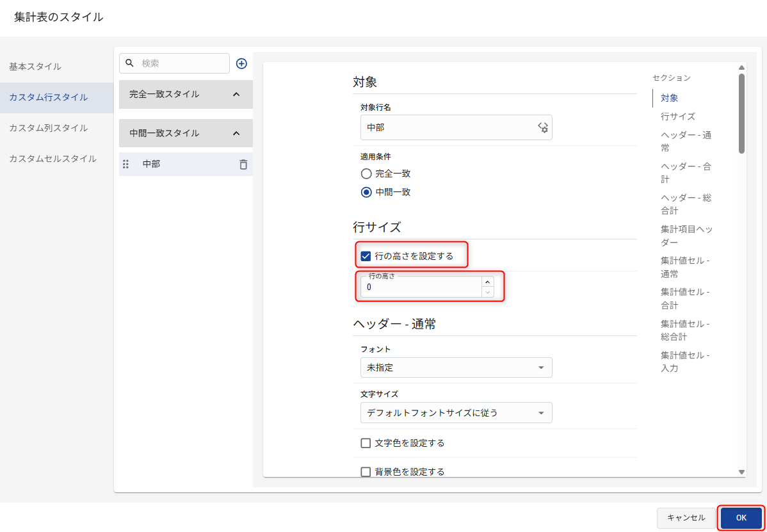
Task: Delete the 中部 style with trash icon
Action: point(243,165)
